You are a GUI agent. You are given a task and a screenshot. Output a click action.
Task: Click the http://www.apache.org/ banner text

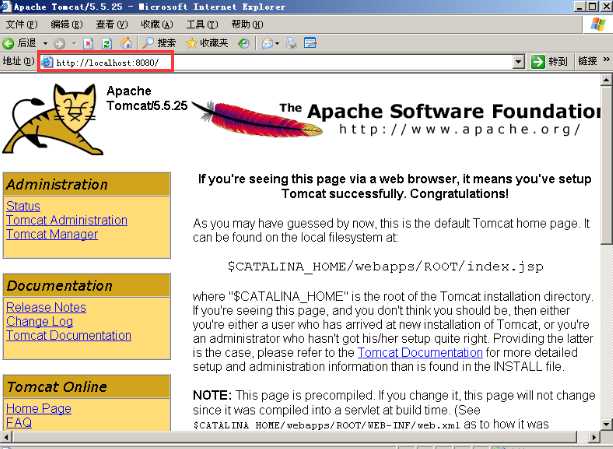pos(459,129)
